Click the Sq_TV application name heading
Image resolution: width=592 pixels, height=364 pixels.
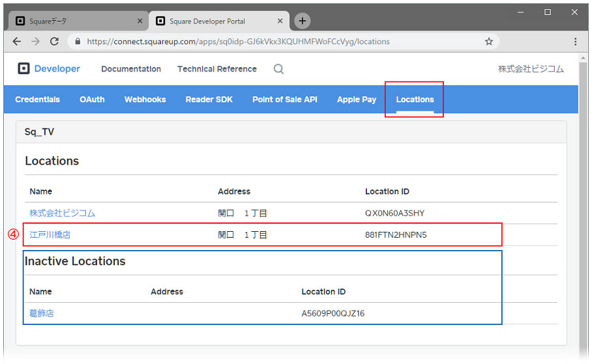click(x=39, y=132)
